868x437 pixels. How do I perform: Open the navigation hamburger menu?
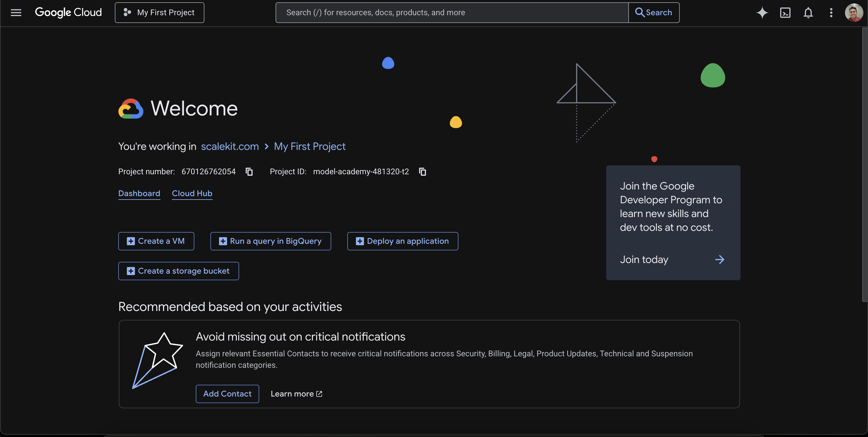coord(16,12)
